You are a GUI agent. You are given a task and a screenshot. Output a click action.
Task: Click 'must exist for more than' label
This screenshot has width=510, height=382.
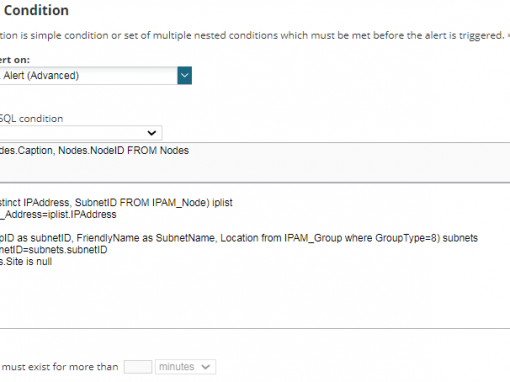click(60, 367)
